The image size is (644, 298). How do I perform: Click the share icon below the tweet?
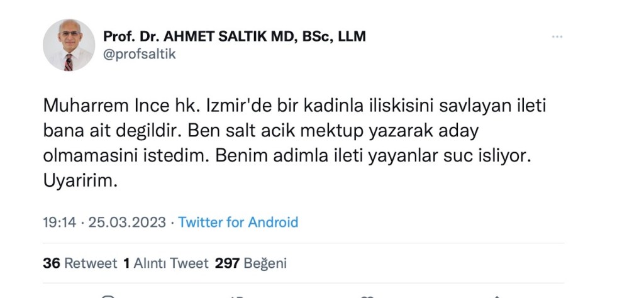(x=497, y=296)
